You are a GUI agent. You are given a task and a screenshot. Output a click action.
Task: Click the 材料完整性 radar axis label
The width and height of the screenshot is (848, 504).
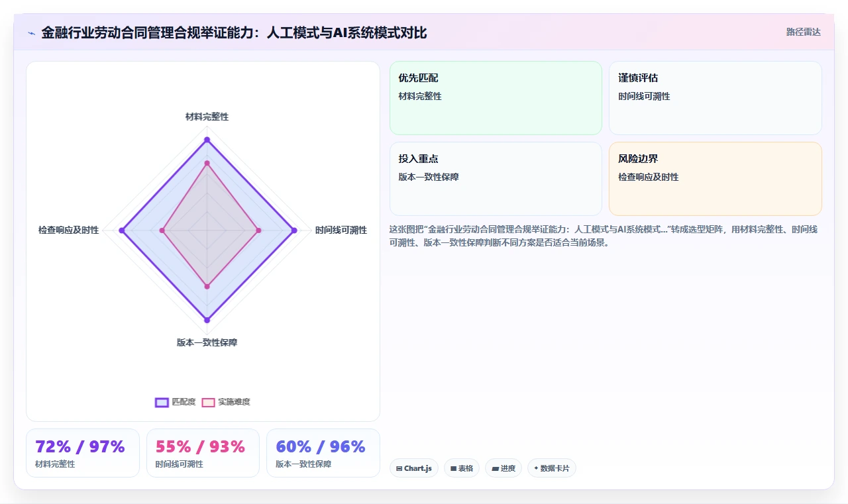tap(207, 117)
